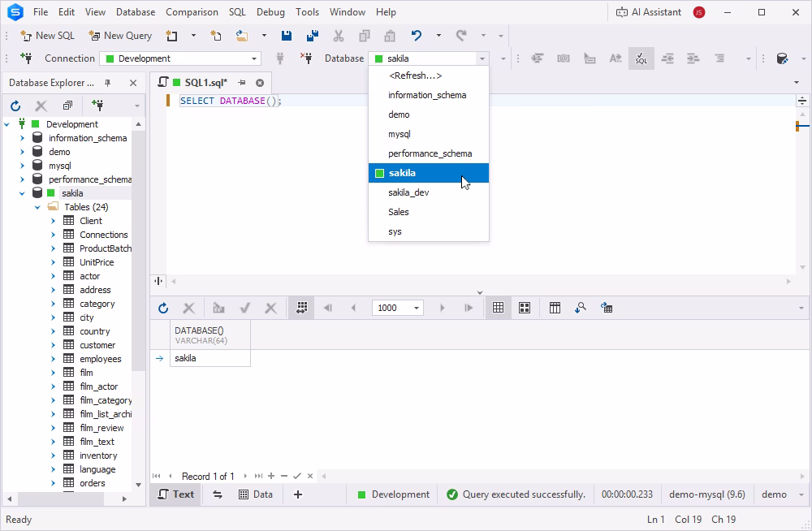Image resolution: width=812 pixels, height=531 pixels.
Task: Select Sales from the database list
Action: click(x=429, y=212)
